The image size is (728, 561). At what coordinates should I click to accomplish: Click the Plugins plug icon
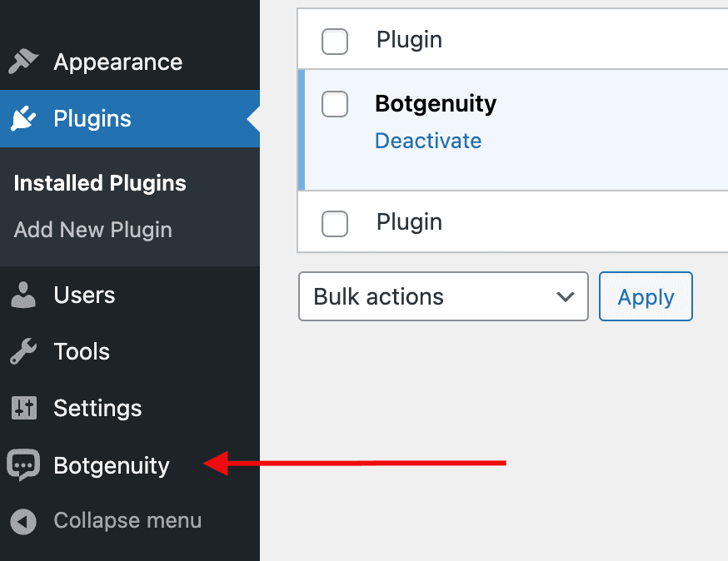pyautogui.click(x=23, y=118)
